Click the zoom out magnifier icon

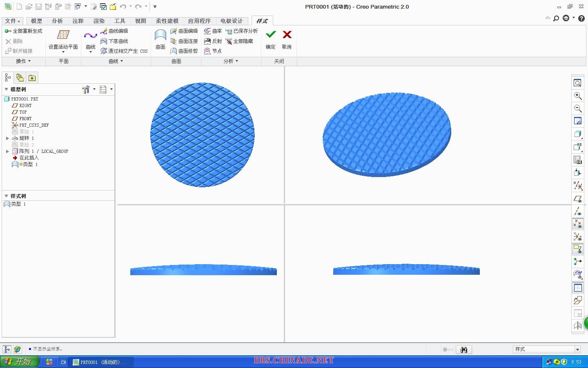(577, 108)
